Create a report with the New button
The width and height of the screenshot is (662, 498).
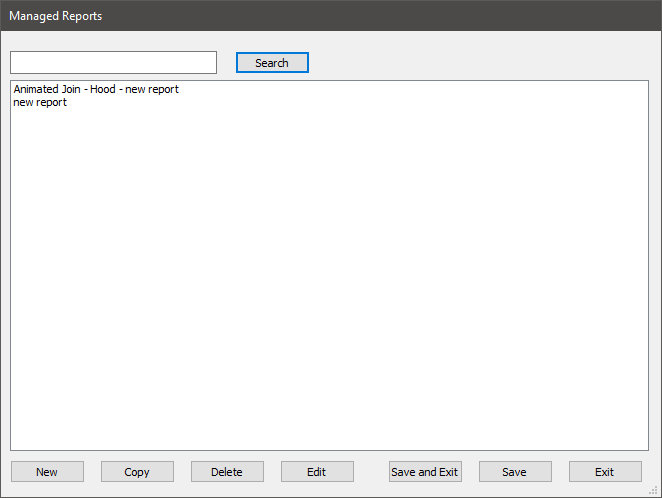(47, 472)
